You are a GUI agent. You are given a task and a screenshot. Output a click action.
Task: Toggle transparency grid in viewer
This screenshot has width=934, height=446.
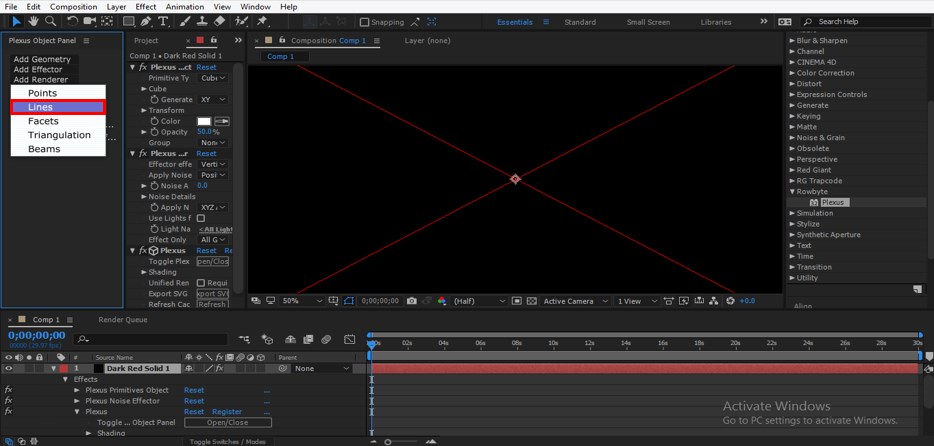coord(531,301)
